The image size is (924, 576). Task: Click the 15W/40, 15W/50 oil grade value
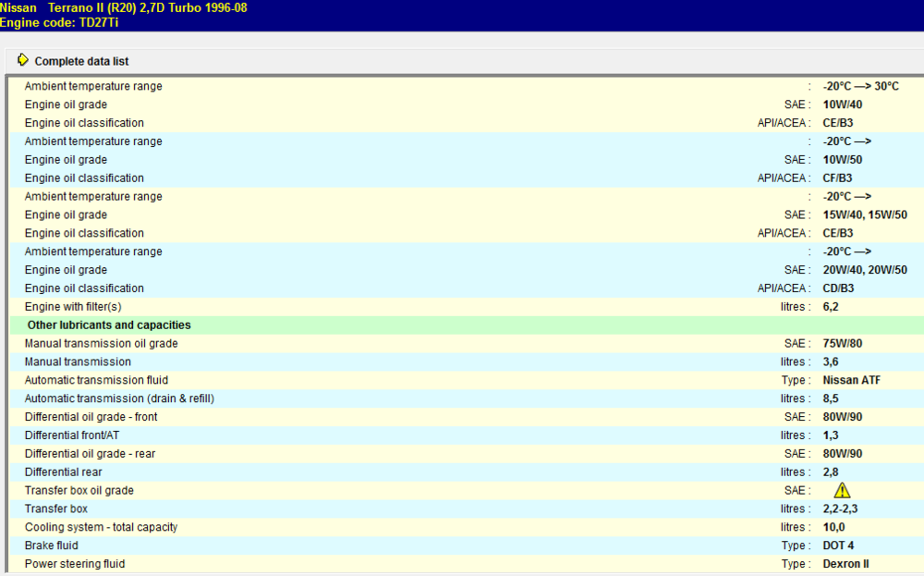[x=865, y=215]
